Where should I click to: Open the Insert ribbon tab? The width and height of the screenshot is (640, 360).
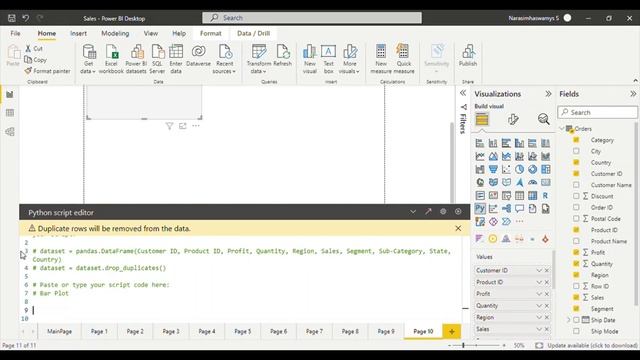click(78, 33)
